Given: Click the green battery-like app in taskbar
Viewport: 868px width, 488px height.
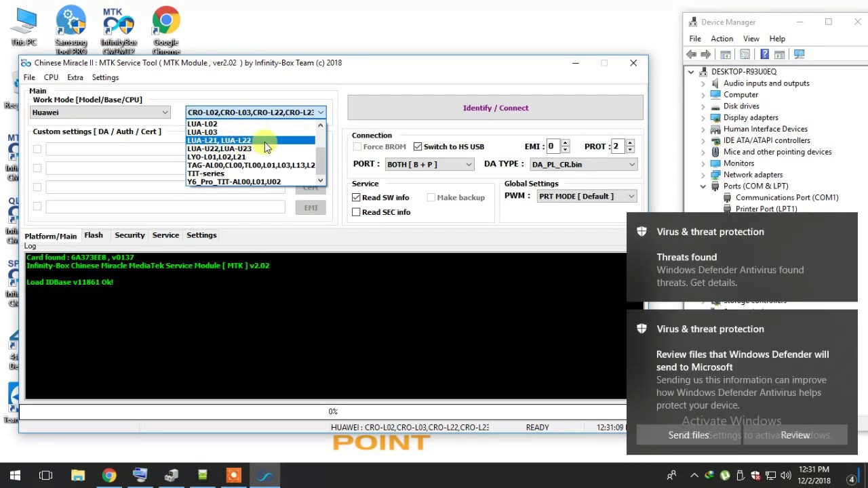Looking at the screenshot, I should pos(202,475).
